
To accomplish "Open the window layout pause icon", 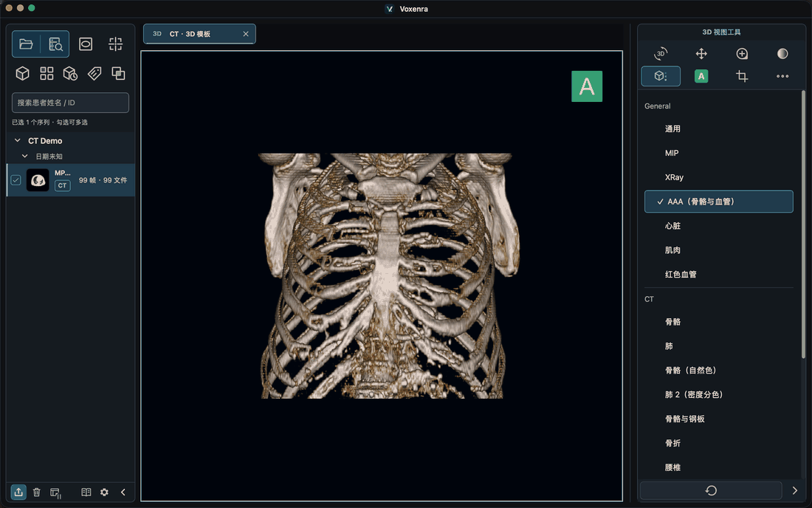I will click(55, 492).
